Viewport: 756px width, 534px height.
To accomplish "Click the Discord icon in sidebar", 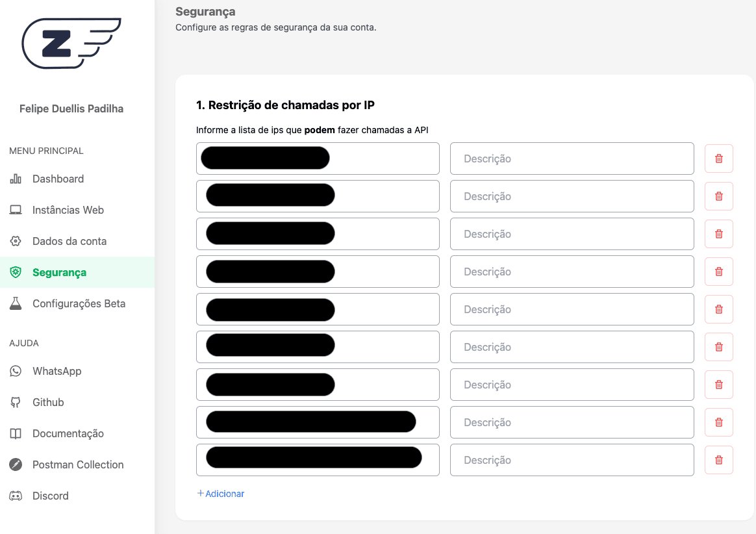I will click(x=16, y=496).
